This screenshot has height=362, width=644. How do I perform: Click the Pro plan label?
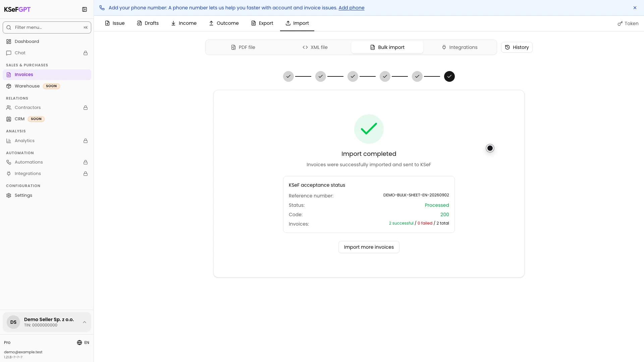7,343
